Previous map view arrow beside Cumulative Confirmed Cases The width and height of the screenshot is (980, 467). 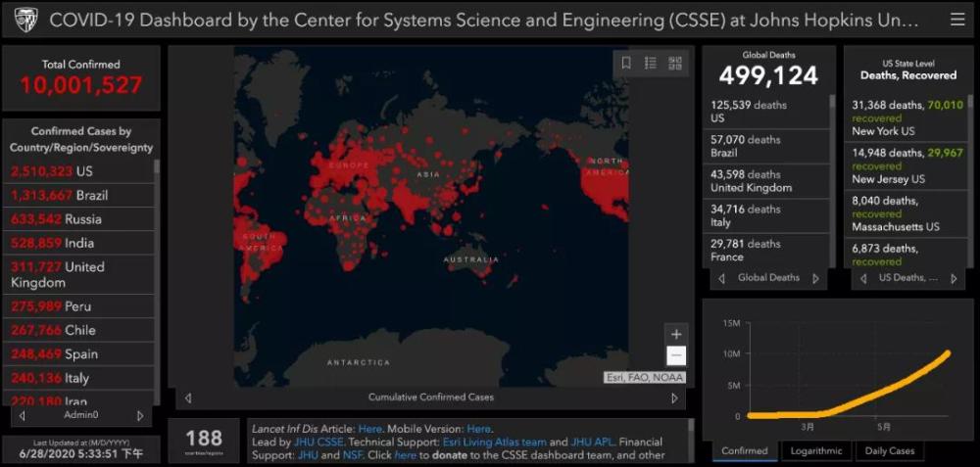pos(188,397)
